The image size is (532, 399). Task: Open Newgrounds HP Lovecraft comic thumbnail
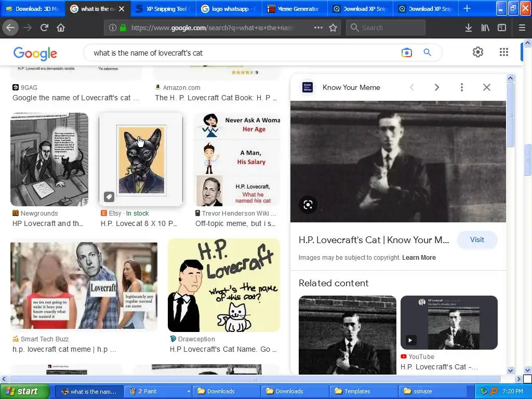click(49, 159)
